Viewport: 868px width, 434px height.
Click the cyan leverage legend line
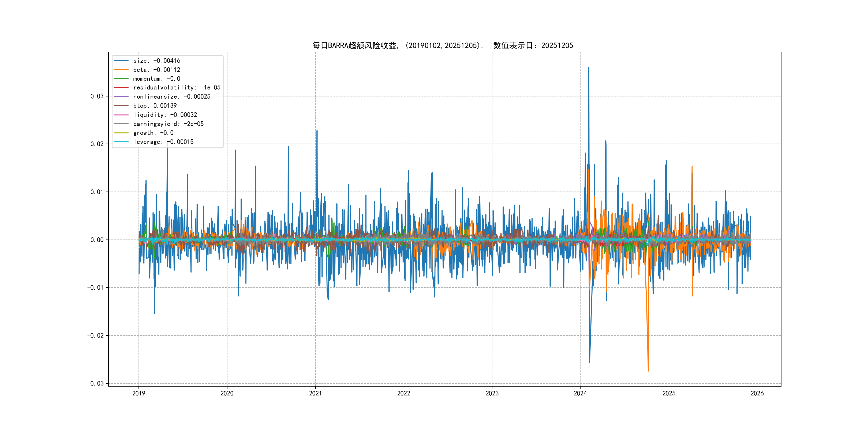pyautogui.click(x=121, y=142)
